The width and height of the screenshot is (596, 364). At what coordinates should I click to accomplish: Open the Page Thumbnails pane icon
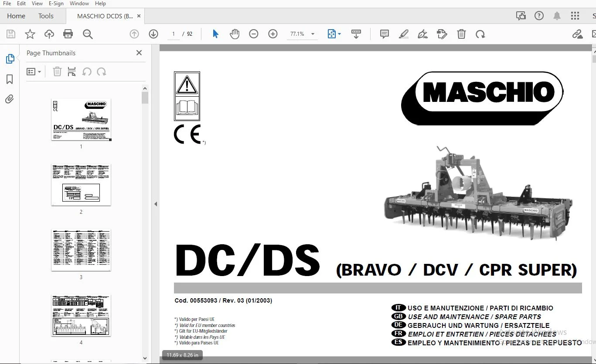(10, 59)
